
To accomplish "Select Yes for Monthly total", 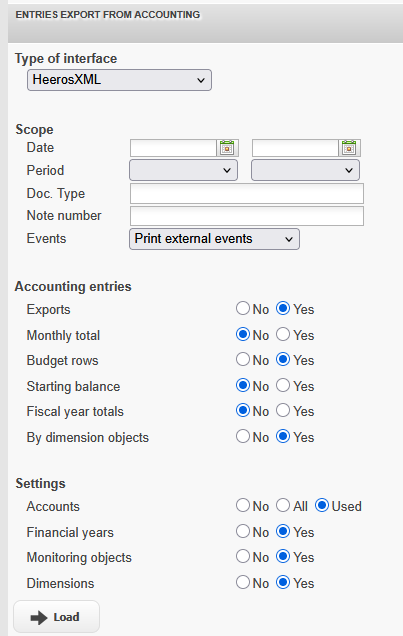I will [283, 334].
